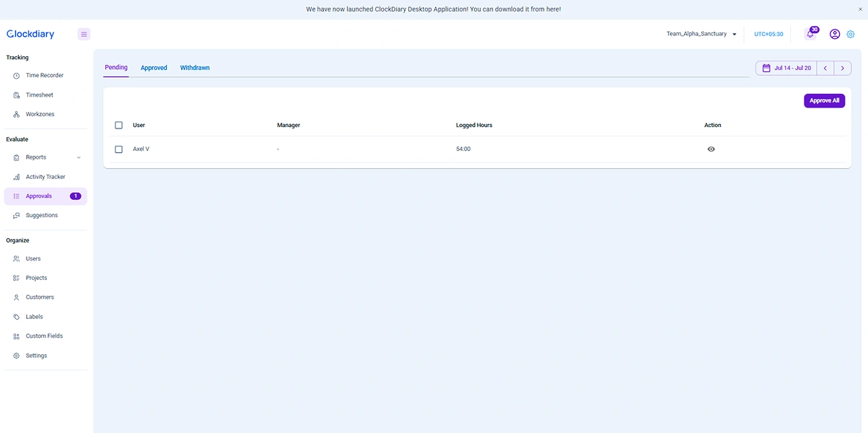868x433 pixels.
Task: Dismiss the desktop application announcement banner
Action: point(860,9)
